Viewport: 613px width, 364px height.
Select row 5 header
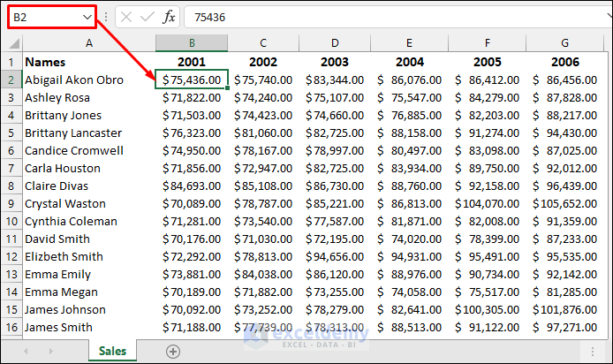(11, 133)
